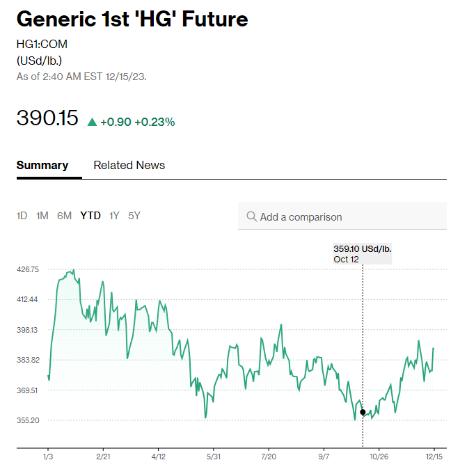
Task: Select the 1D time range
Action: [x=22, y=216]
